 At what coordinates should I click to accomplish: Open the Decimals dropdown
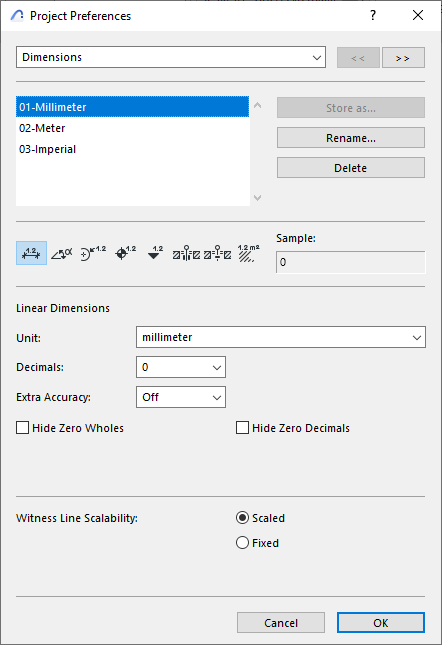(x=181, y=367)
